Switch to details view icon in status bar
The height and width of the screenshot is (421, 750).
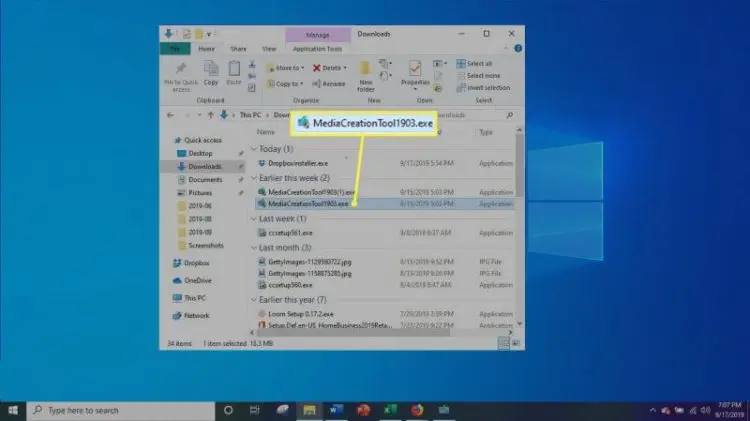[504, 343]
